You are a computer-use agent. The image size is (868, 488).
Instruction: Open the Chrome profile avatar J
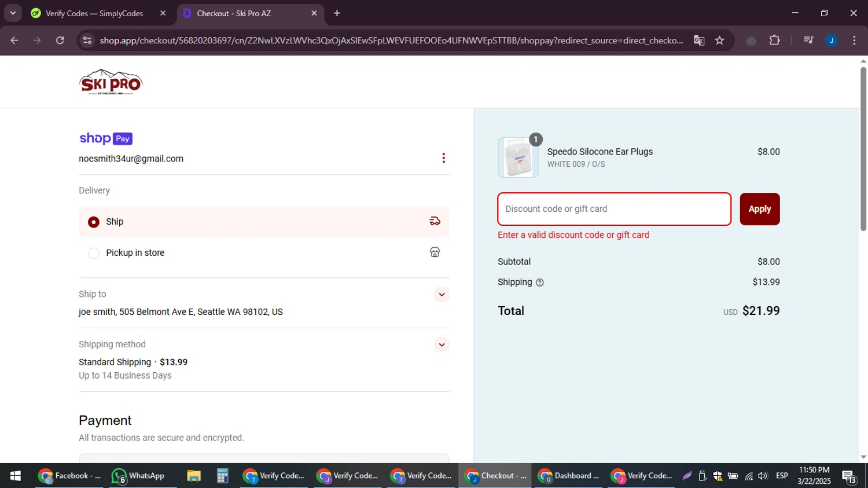pos(832,41)
